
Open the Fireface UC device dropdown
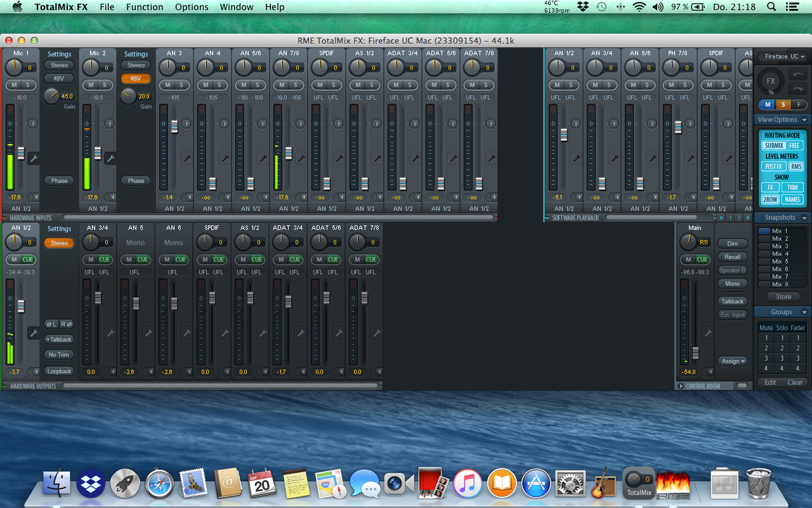click(783, 57)
